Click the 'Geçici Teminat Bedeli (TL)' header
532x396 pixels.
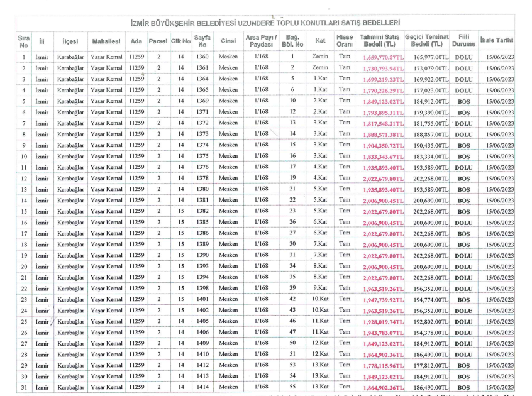click(427, 40)
